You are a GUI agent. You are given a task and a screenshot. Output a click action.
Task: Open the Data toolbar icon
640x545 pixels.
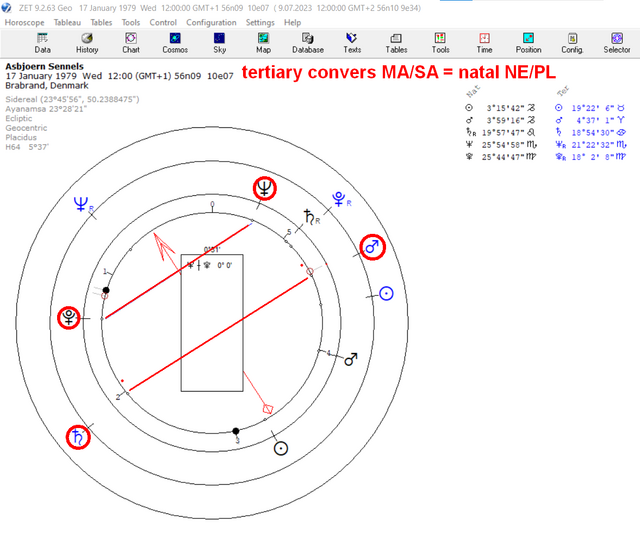coord(42,43)
